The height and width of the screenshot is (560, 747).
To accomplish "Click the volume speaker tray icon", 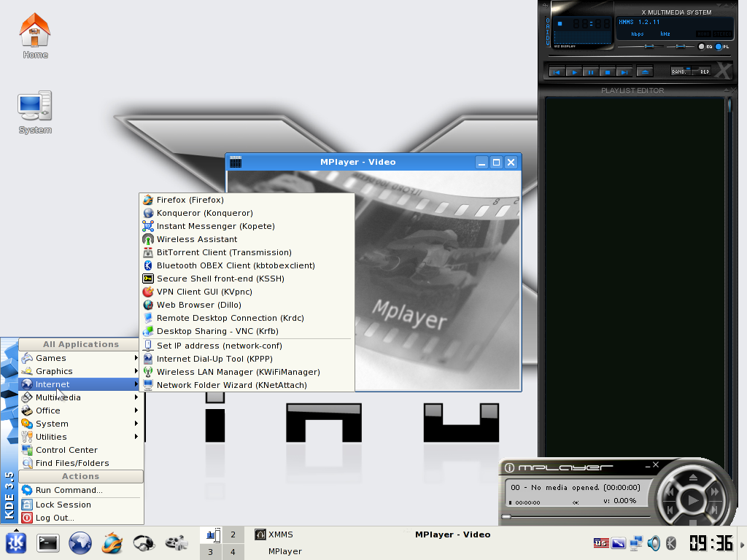I will pos(654,542).
